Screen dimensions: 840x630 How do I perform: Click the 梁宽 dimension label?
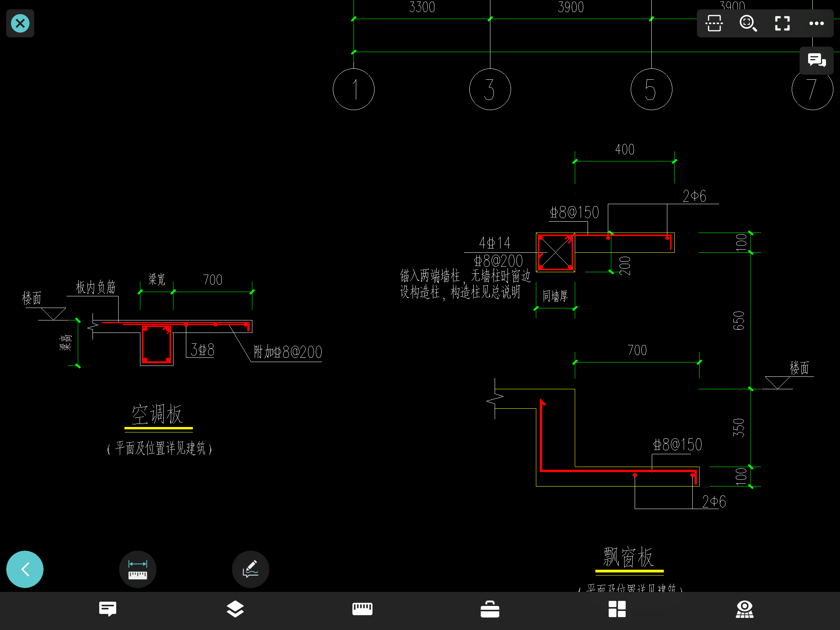pos(157,279)
